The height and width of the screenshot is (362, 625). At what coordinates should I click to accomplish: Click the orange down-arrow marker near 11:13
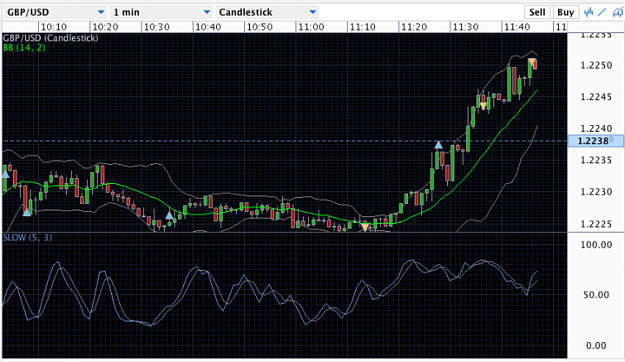[365, 227]
